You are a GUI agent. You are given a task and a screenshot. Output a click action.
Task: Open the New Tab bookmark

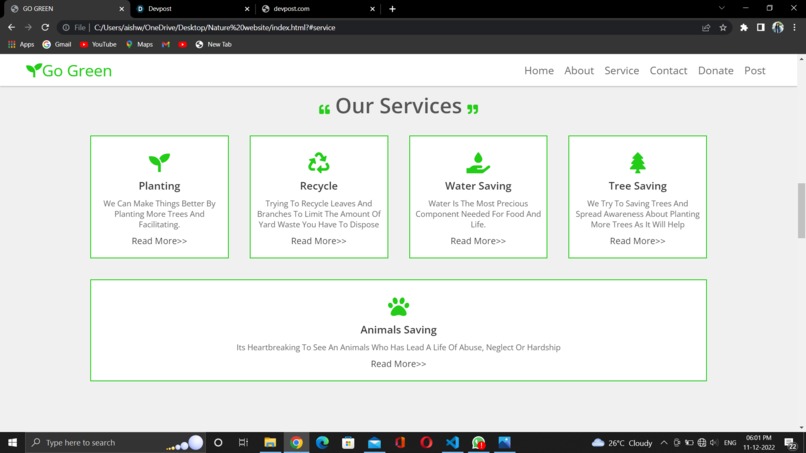(x=214, y=45)
